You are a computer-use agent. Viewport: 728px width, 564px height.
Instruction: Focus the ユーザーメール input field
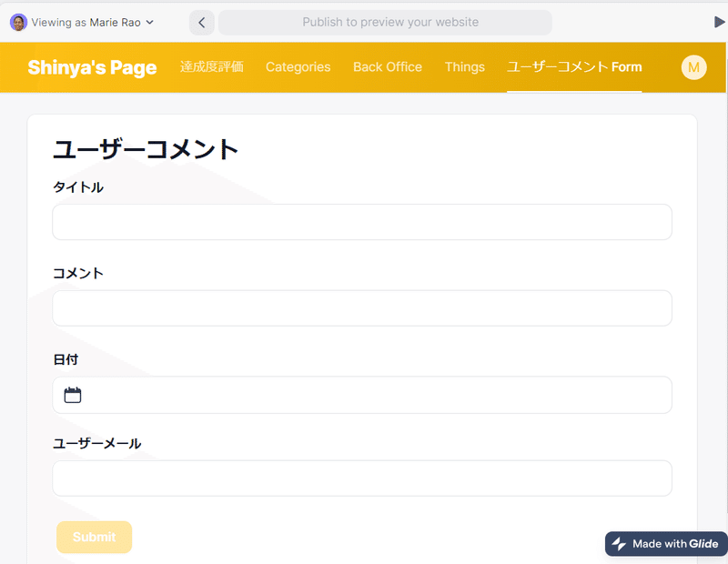click(x=362, y=478)
